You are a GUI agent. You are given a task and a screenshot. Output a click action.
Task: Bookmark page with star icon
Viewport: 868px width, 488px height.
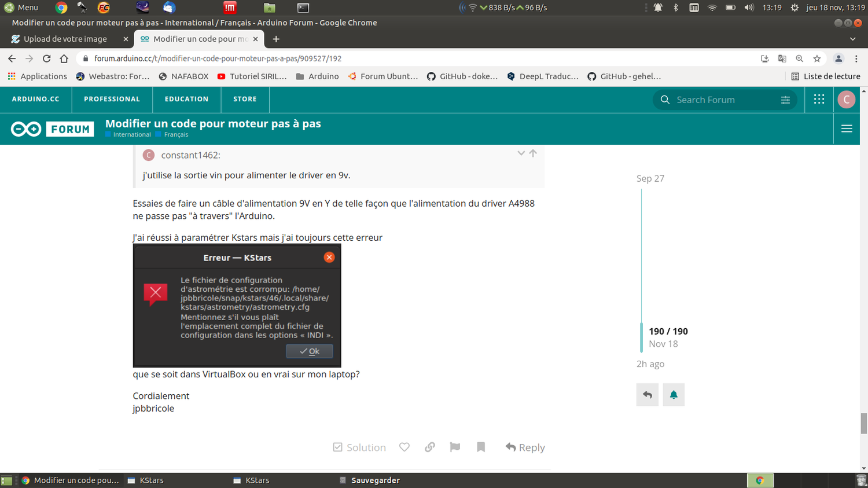[x=816, y=58]
